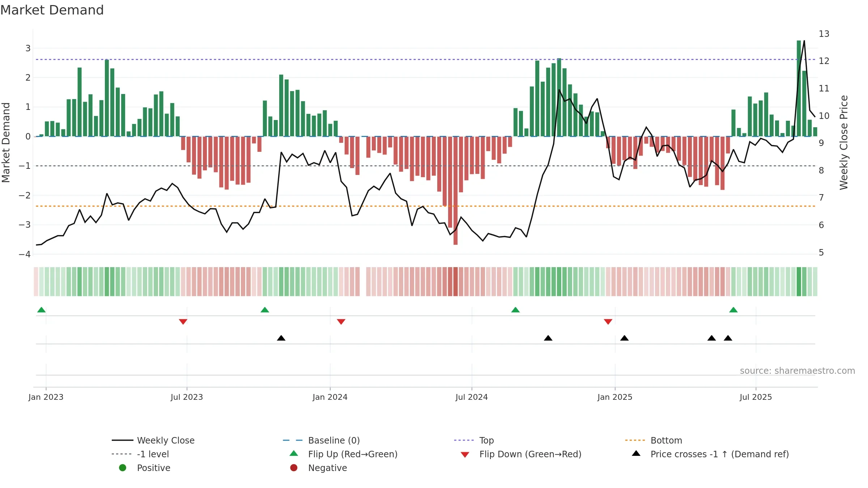Click the Flip Up green triangle legend icon

click(294, 453)
